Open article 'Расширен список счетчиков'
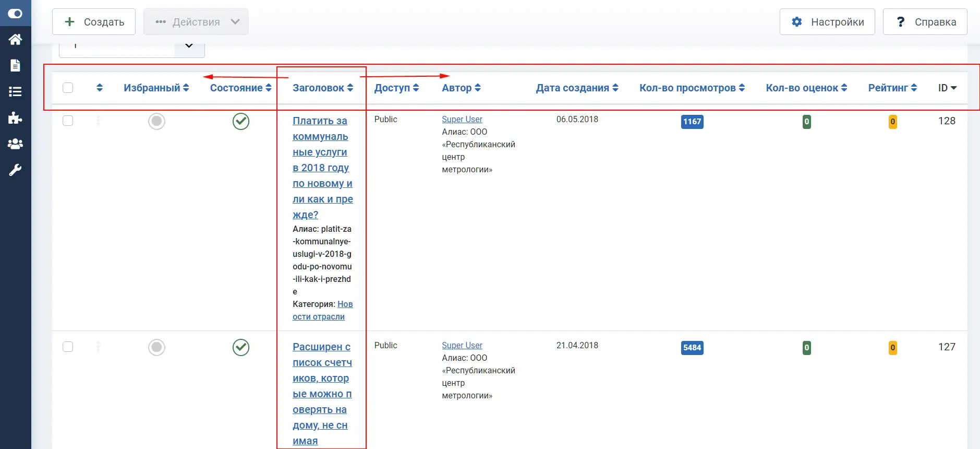This screenshot has width=980, height=449. pos(322,394)
